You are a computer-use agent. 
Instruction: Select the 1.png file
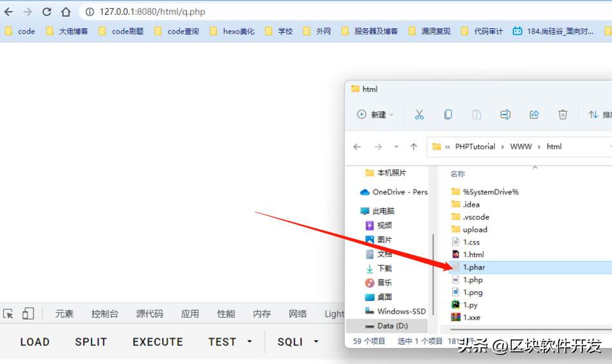click(x=467, y=292)
